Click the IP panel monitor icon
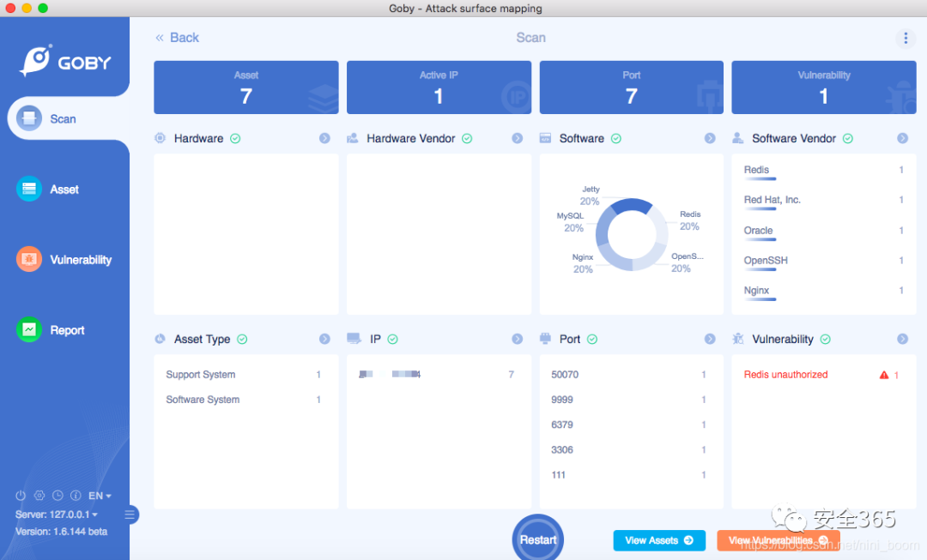This screenshot has width=927, height=560. click(x=354, y=339)
